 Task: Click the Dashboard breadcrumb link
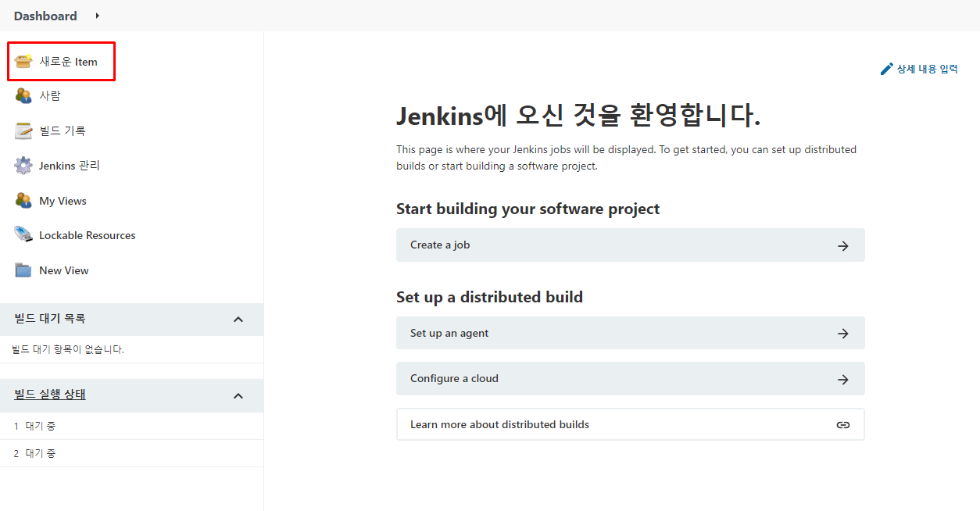[x=45, y=16]
